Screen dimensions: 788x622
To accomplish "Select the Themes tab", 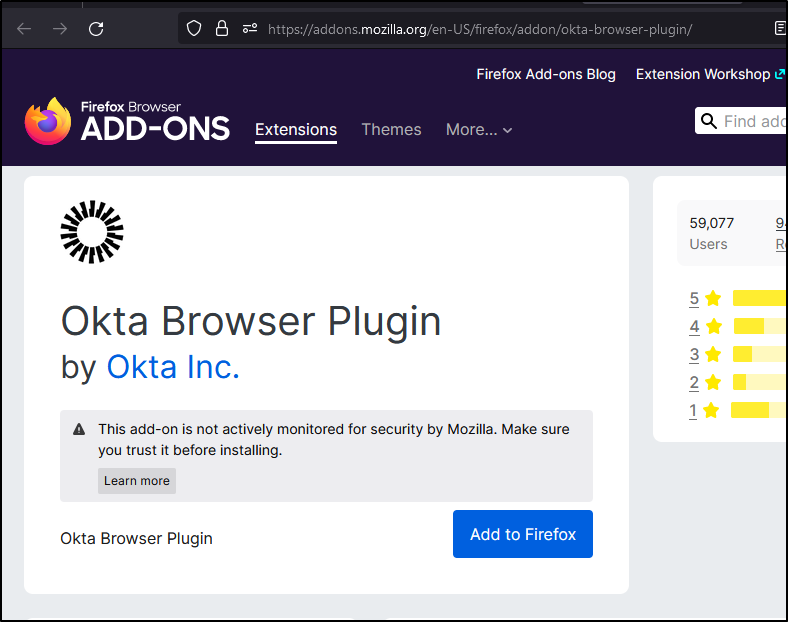I will 391,130.
